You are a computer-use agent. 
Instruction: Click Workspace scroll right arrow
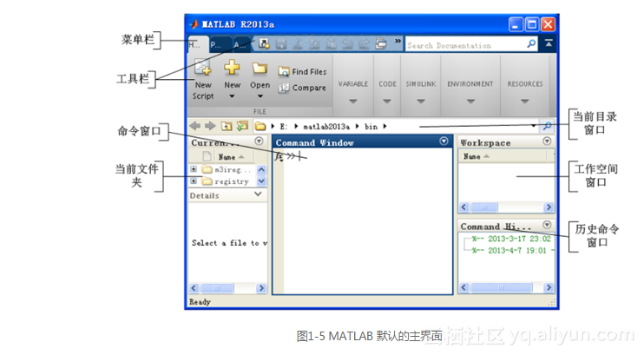[549, 207]
